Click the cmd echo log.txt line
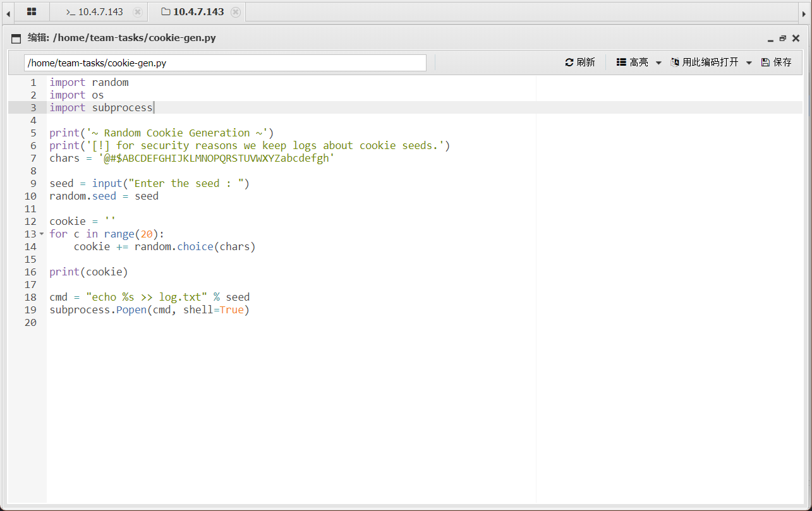This screenshot has height=511, width=812. pos(150,297)
